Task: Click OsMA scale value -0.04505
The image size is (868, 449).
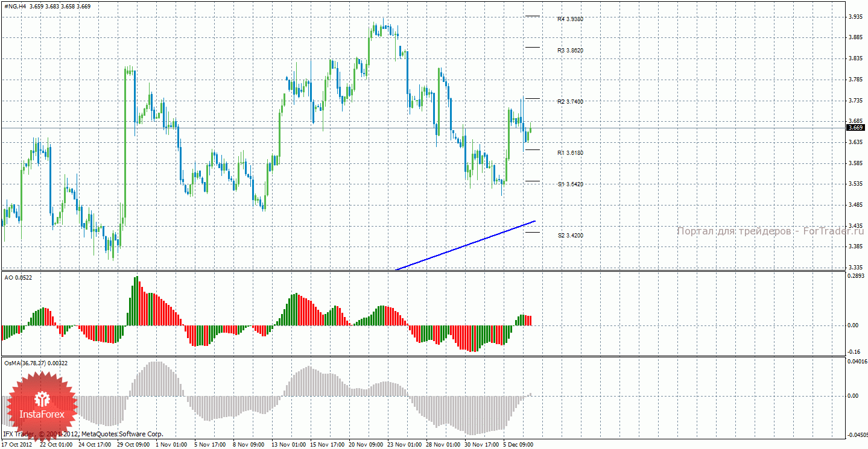Action: coord(857,434)
